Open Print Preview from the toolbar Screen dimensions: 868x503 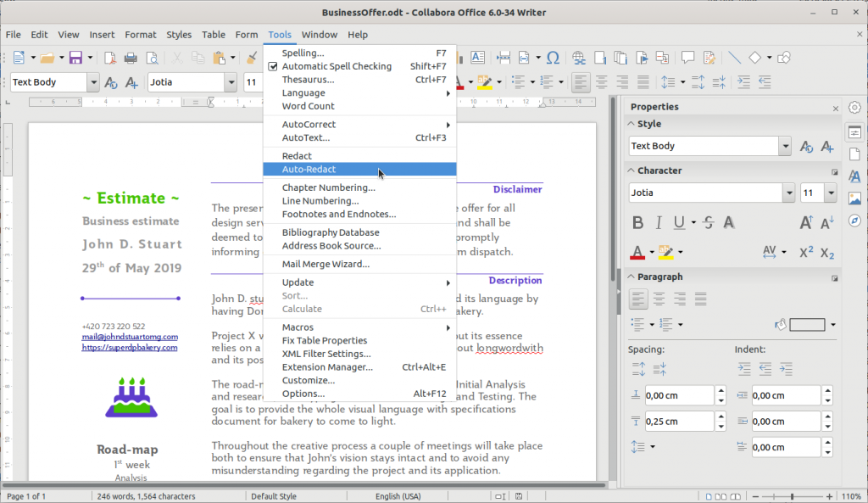(152, 58)
